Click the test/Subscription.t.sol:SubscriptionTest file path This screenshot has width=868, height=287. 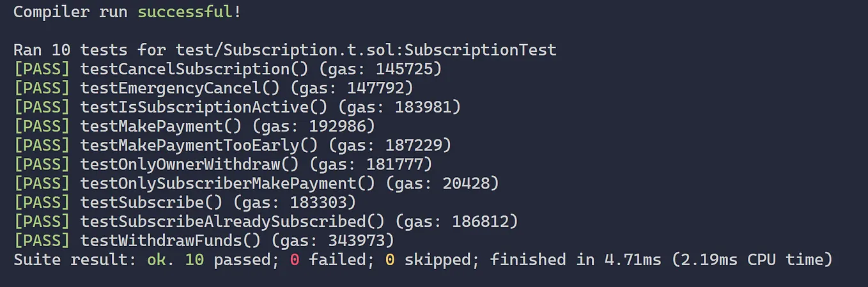pos(366,50)
